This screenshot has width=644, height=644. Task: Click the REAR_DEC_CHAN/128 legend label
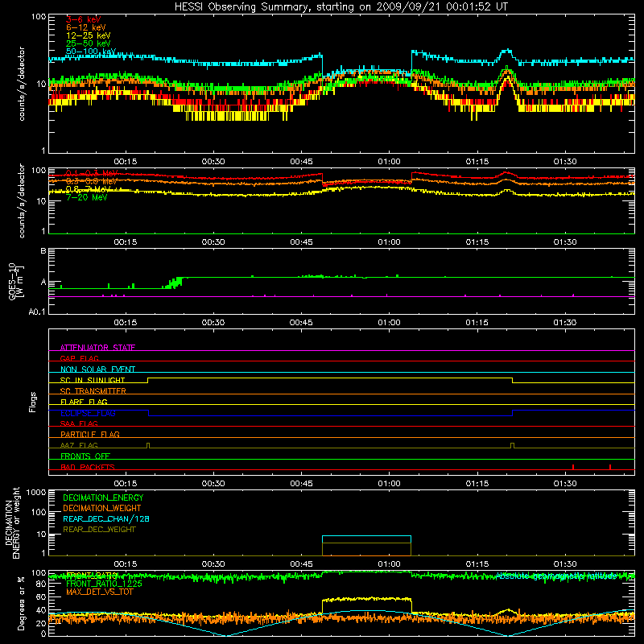point(106,519)
